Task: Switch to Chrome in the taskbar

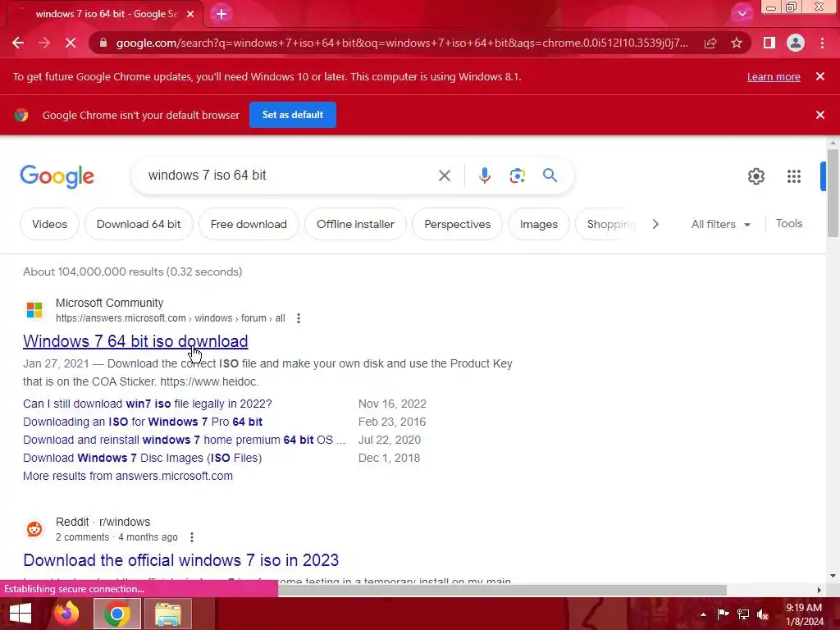Action: pyautogui.click(x=117, y=614)
